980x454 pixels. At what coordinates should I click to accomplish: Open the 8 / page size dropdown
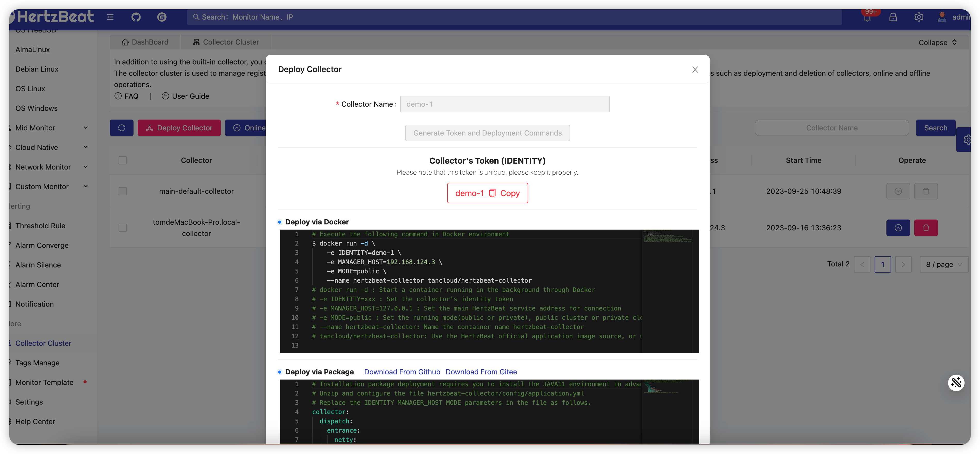pyautogui.click(x=944, y=264)
